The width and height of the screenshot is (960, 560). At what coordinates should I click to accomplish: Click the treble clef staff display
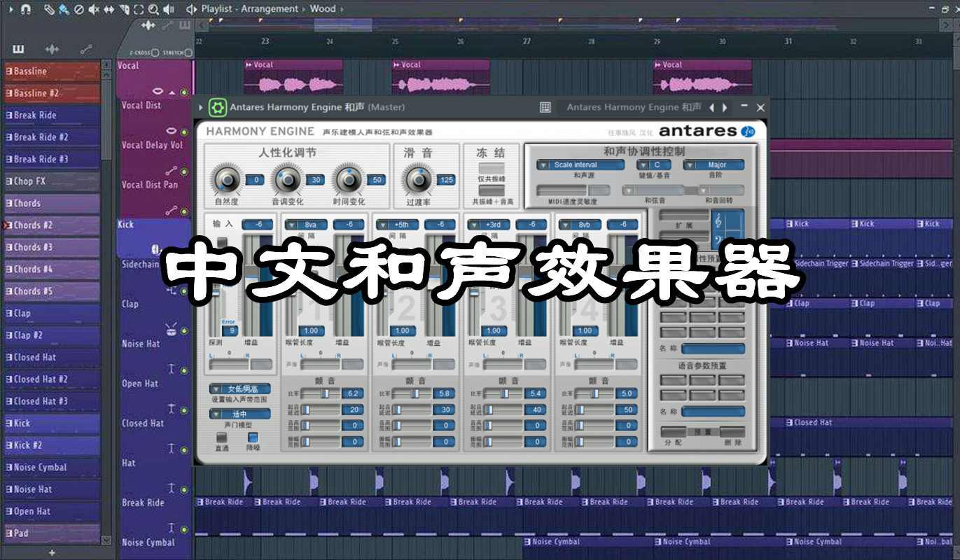tap(728, 229)
